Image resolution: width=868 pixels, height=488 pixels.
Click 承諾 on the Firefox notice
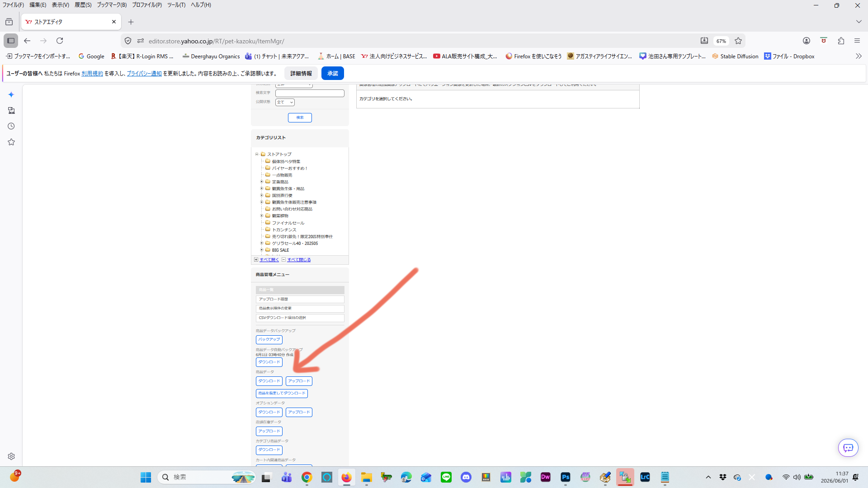click(333, 73)
